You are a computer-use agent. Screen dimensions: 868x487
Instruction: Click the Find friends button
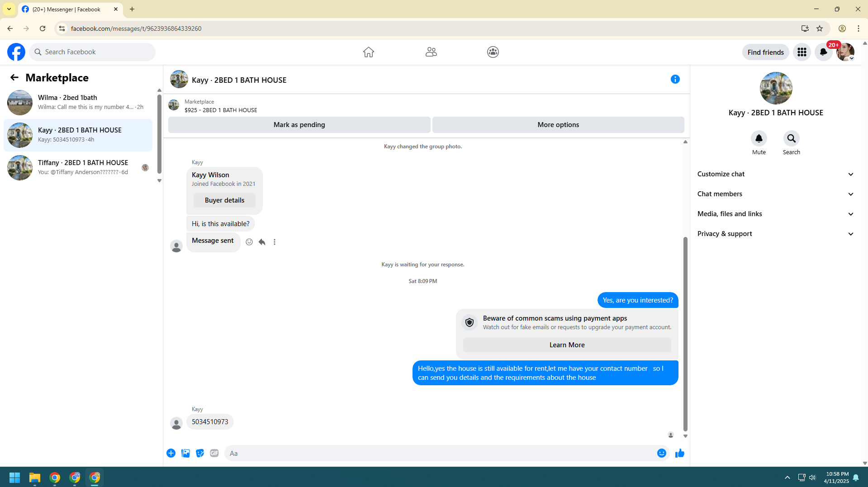765,52
